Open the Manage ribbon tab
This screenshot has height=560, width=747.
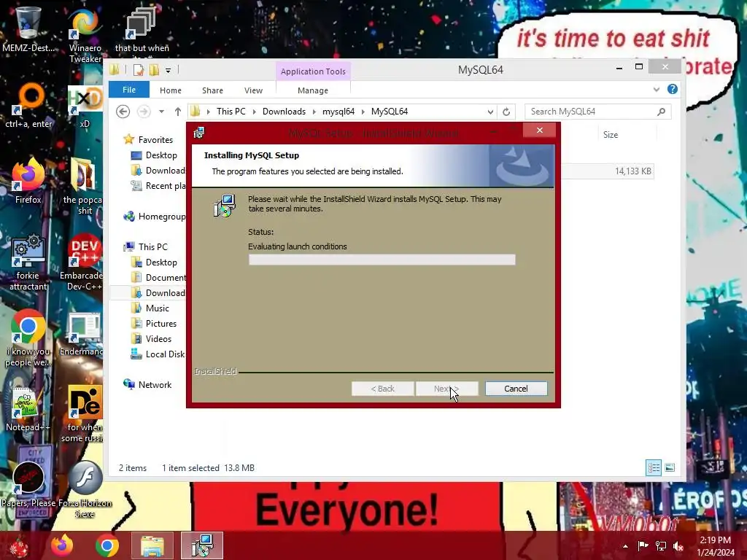pos(313,90)
